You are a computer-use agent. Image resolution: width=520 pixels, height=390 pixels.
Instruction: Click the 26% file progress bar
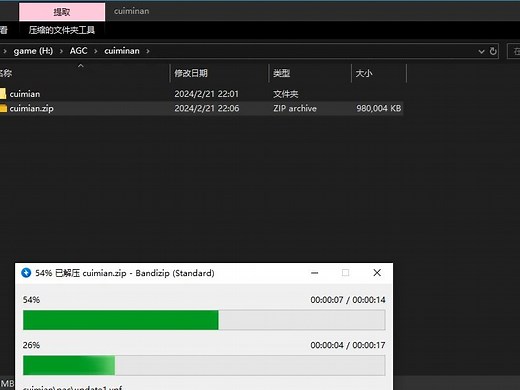(x=204, y=365)
